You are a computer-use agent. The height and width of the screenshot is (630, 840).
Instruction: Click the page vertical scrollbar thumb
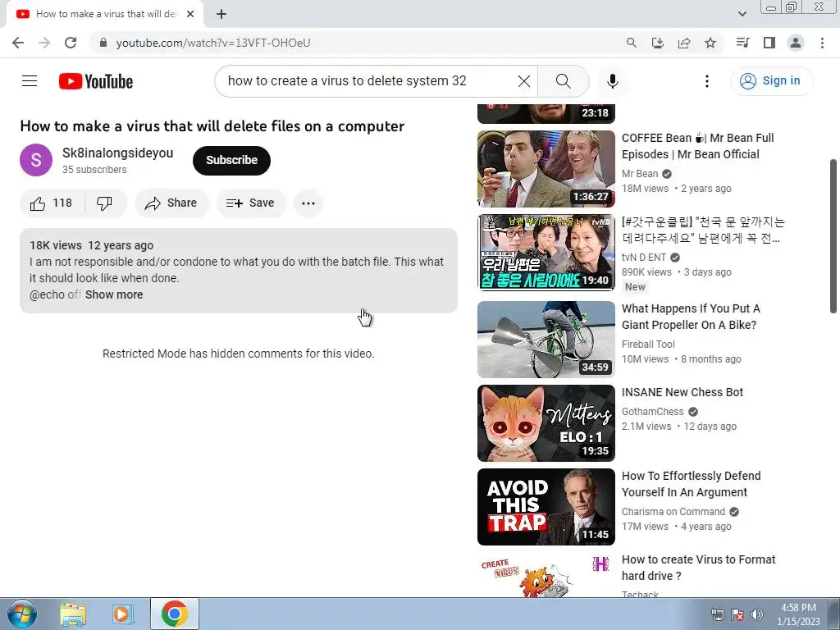tap(833, 235)
